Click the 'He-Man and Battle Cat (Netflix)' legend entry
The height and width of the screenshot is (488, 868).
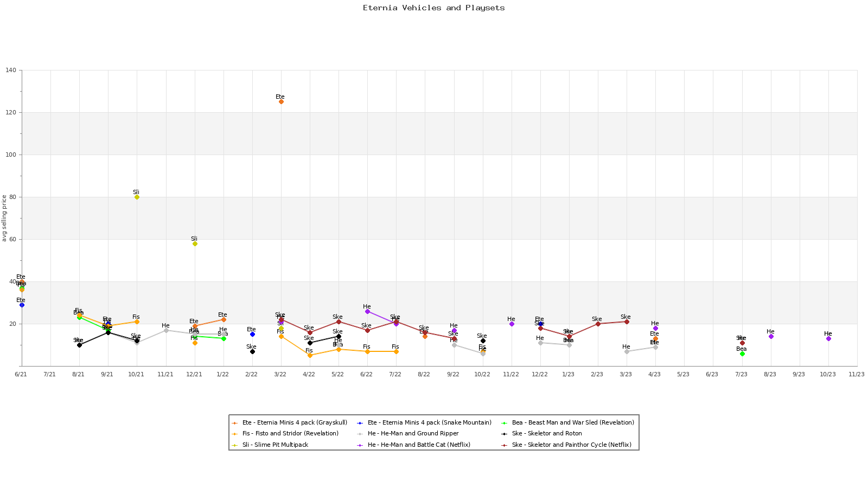(x=413, y=445)
